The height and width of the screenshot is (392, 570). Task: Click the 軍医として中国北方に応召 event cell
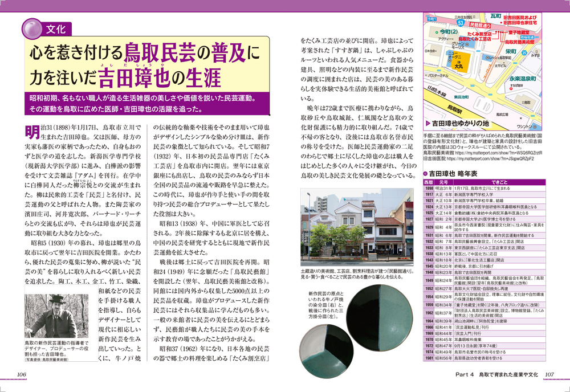coord(499,254)
